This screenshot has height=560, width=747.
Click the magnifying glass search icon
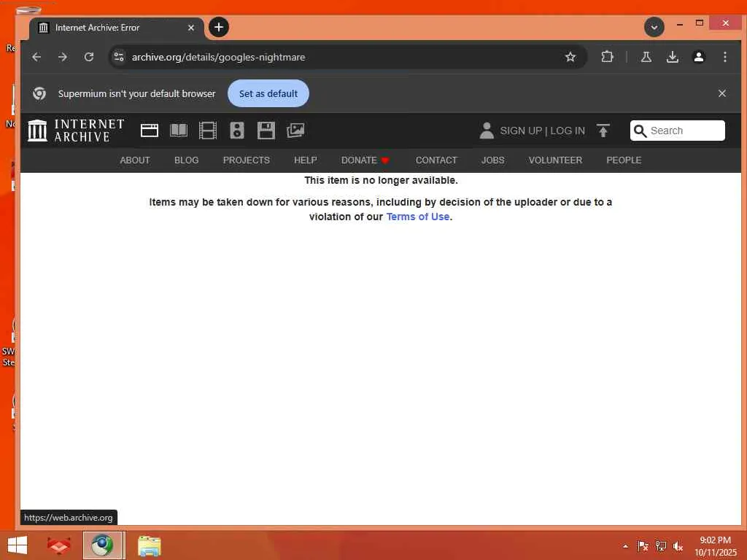(x=640, y=131)
